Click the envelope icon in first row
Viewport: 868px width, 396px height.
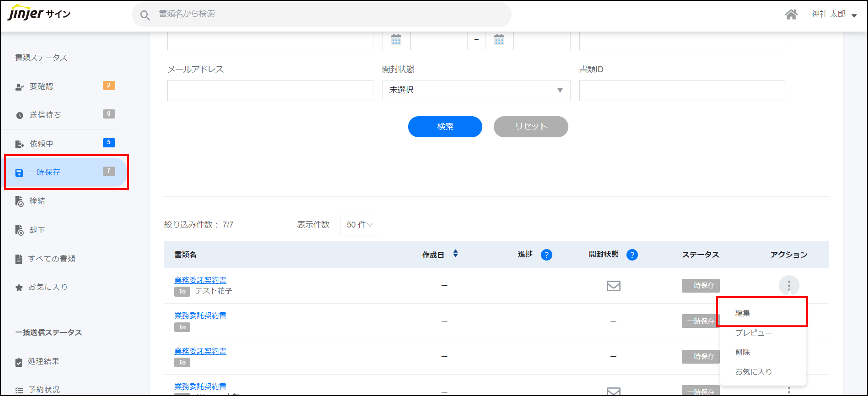tap(613, 286)
